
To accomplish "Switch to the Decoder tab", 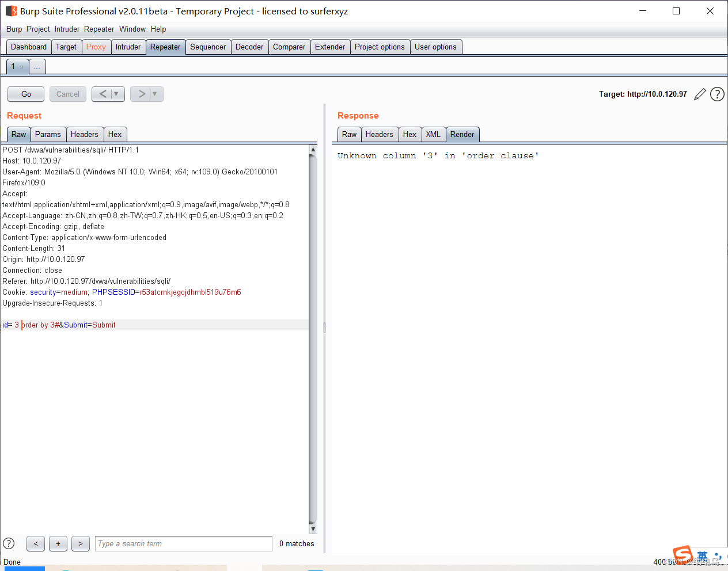I will click(249, 47).
